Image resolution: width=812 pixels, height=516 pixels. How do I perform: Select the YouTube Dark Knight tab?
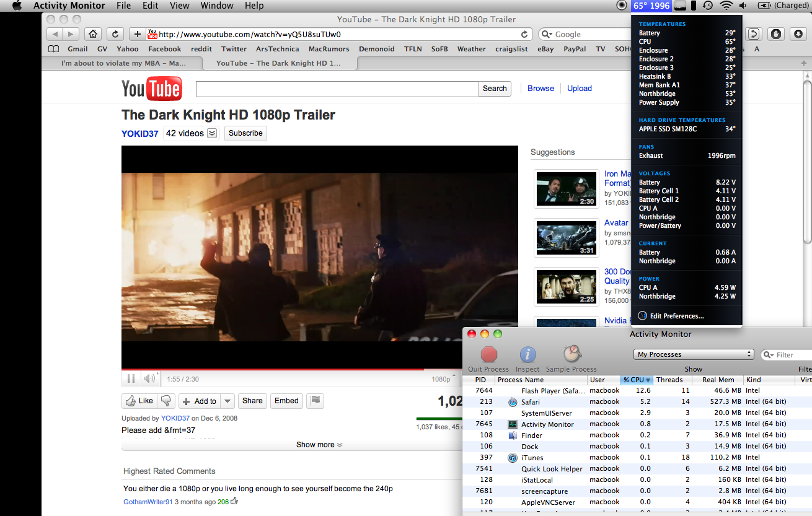pos(278,63)
